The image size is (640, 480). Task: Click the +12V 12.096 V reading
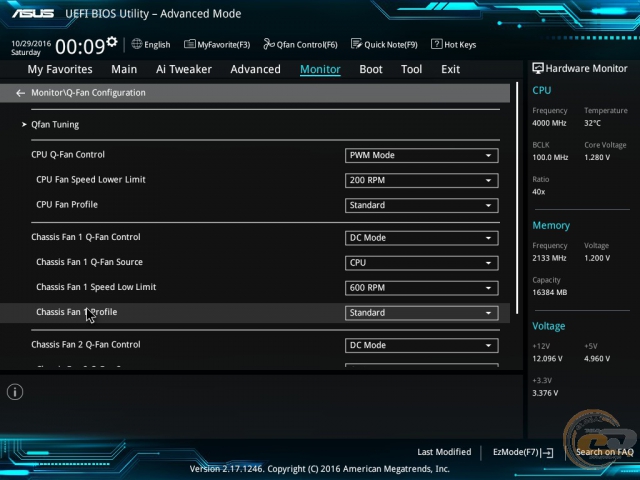[547, 359]
